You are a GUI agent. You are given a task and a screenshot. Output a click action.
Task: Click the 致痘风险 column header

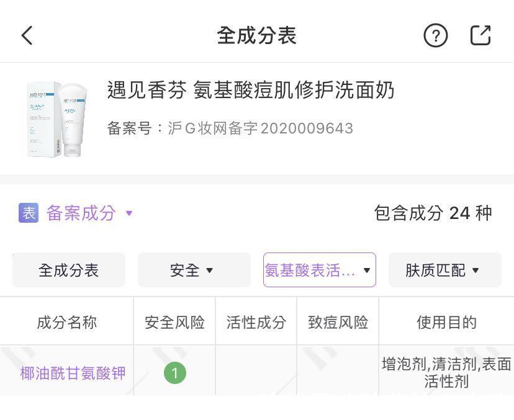pyautogui.click(x=337, y=321)
